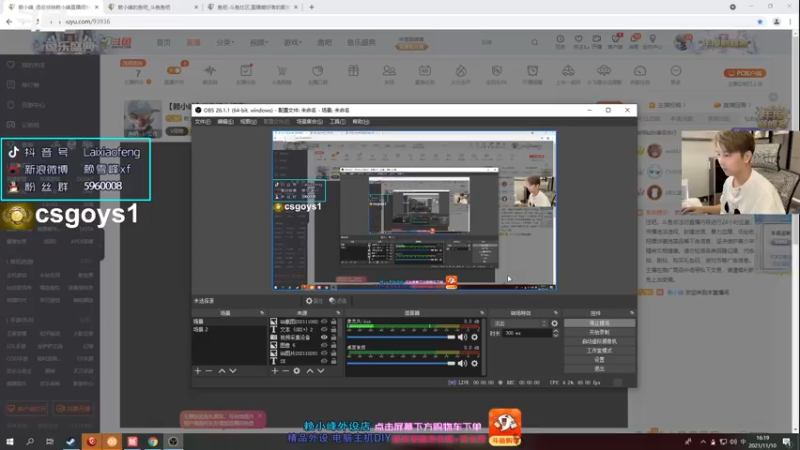Click orange PC客户端 button on Douyu
The image size is (800, 450).
(x=744, y=73)
